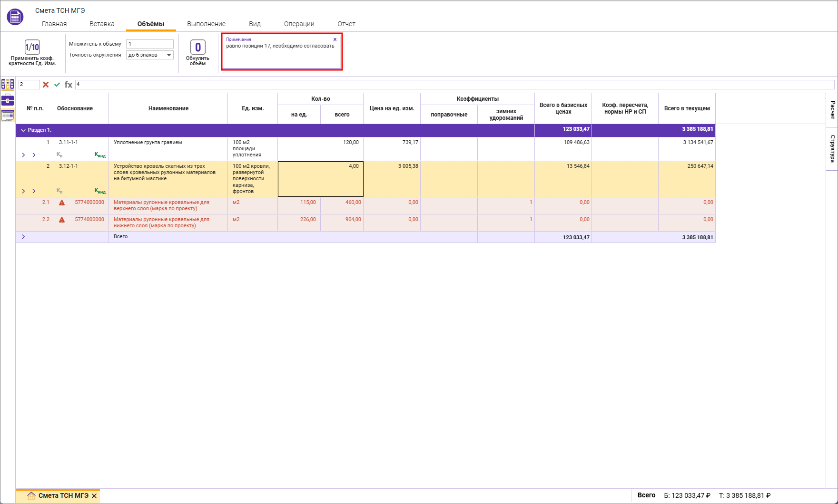This screenshot has height=504, width=838.
Task: Collapse the Раздел 1 section
Action: click(x=23, y=130)
